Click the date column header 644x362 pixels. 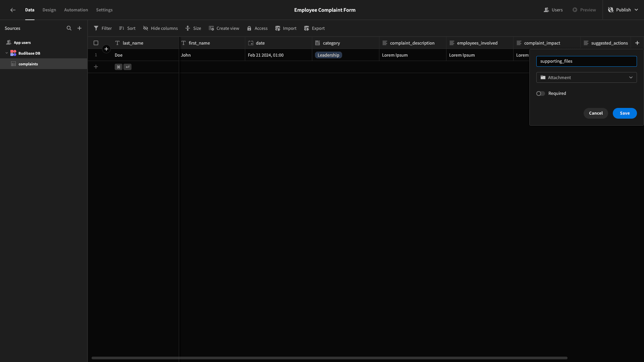point(278,43)
